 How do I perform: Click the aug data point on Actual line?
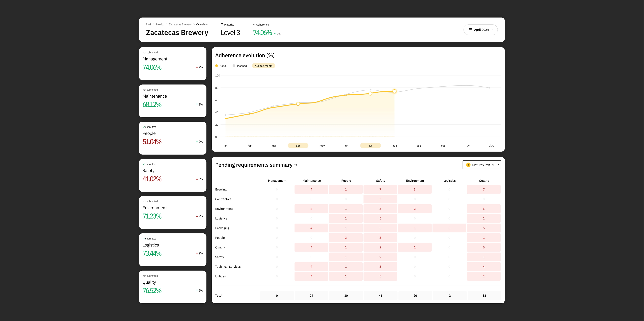click(394, 91)
